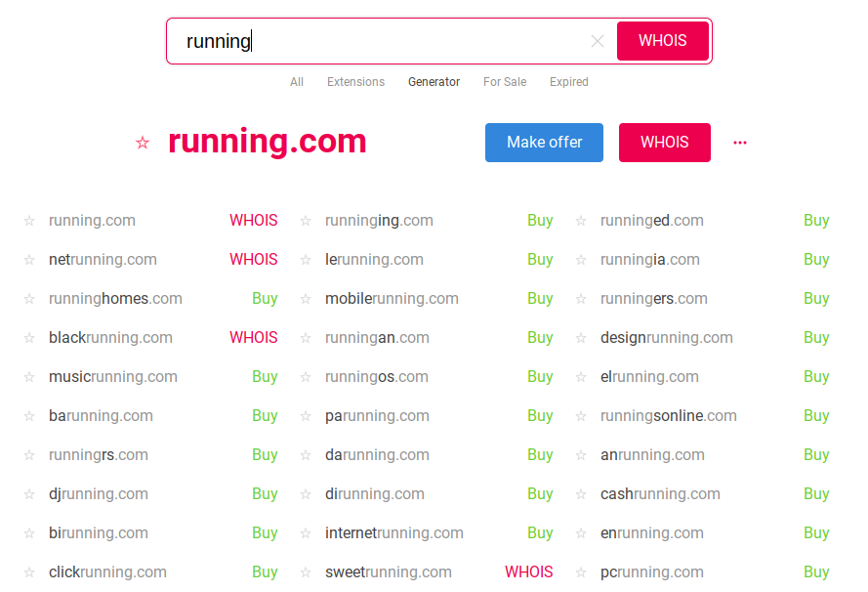Click WHOIS next to blackrunning.com

click(x=254, y=337)
